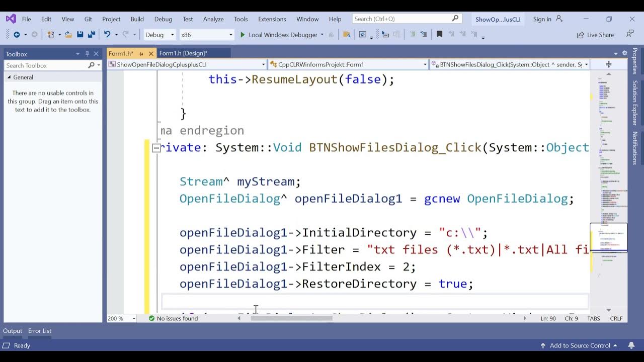The image size is (644, 362).
Task: Open the Undo history dropdown arrow
Action: point(116,35)
